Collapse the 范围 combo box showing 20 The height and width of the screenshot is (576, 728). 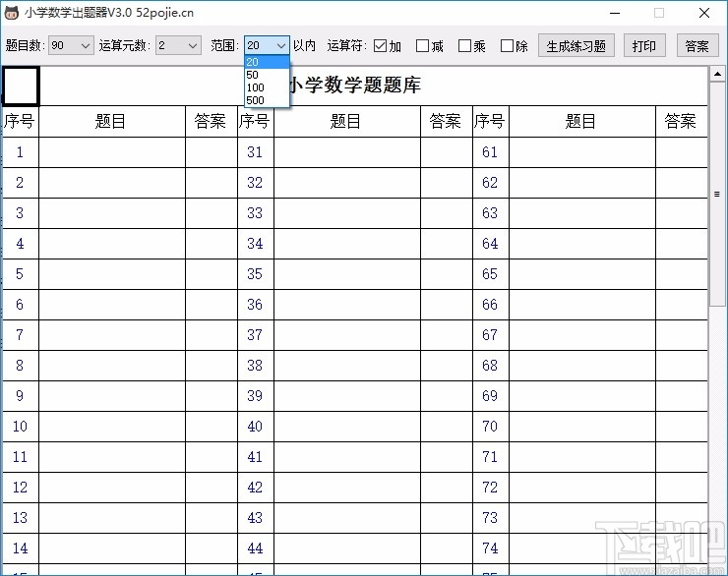pos(267,45)
